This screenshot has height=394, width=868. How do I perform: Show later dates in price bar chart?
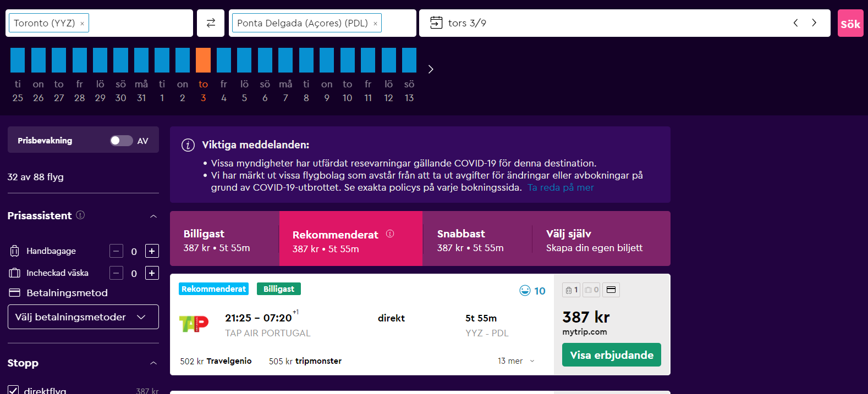click(431, 69)
